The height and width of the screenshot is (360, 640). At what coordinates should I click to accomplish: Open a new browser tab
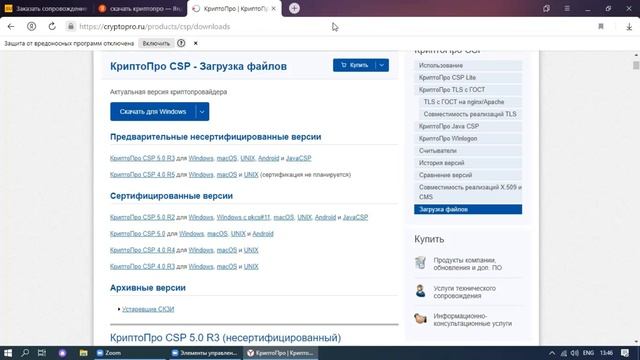click(x=294, y=8)
